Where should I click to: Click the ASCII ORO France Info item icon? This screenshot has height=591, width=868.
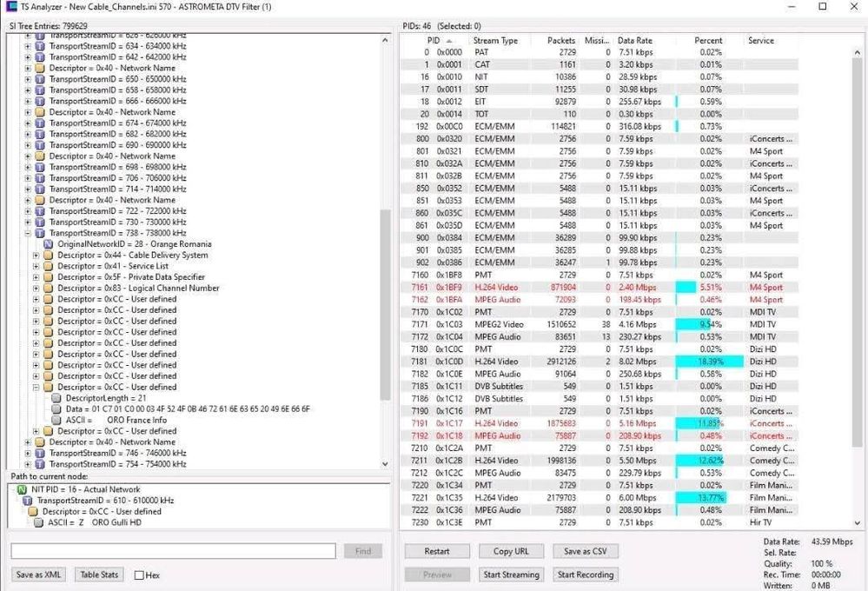[x=57, y=420]
